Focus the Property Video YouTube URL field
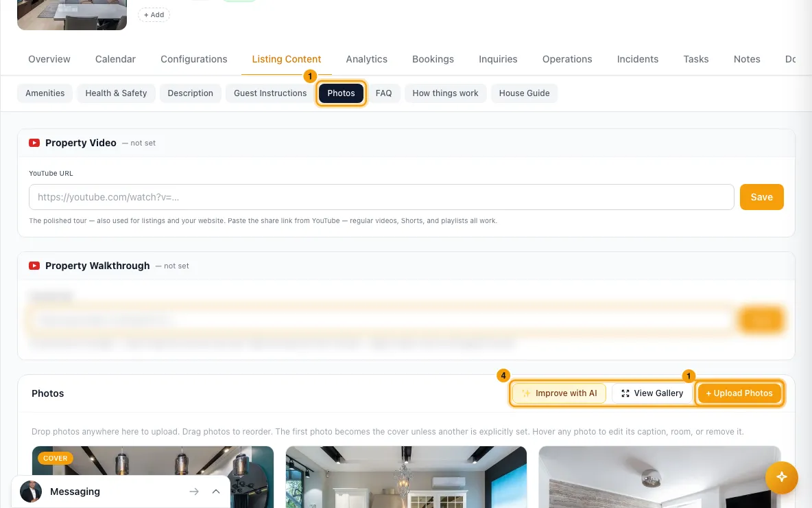Image resolution: width=812 pixels, height=508 pixels. click(x=381, y=197)
